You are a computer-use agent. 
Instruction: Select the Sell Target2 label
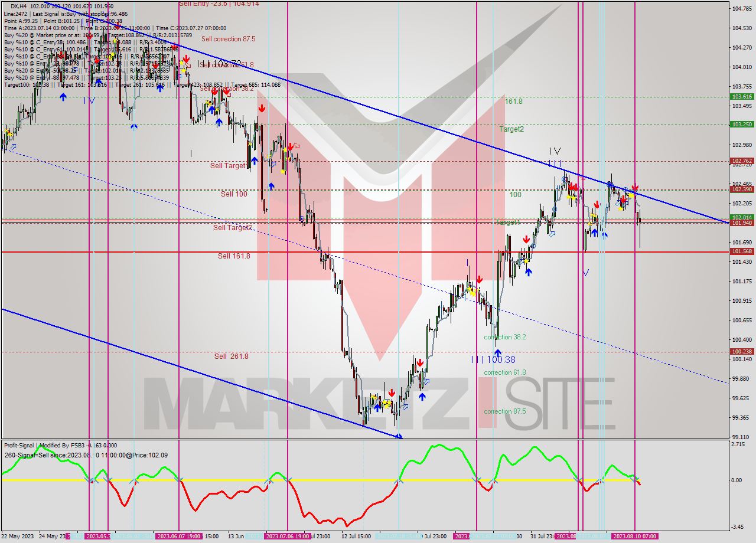point(233,227)
